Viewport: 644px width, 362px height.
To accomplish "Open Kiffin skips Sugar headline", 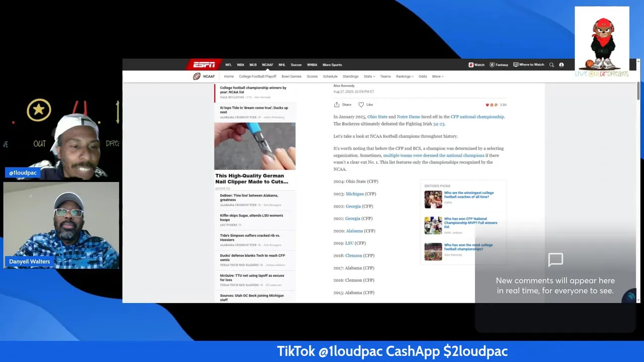I will [252, 218].
